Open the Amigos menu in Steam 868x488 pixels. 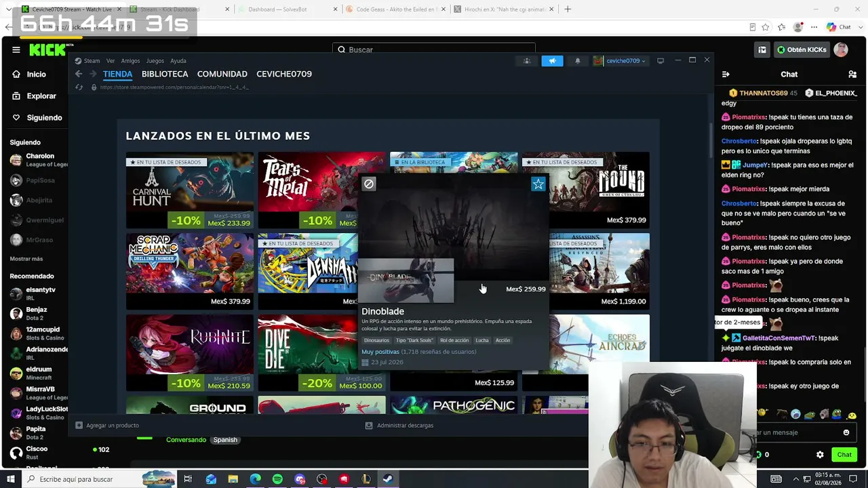click(x=130, y=61)
